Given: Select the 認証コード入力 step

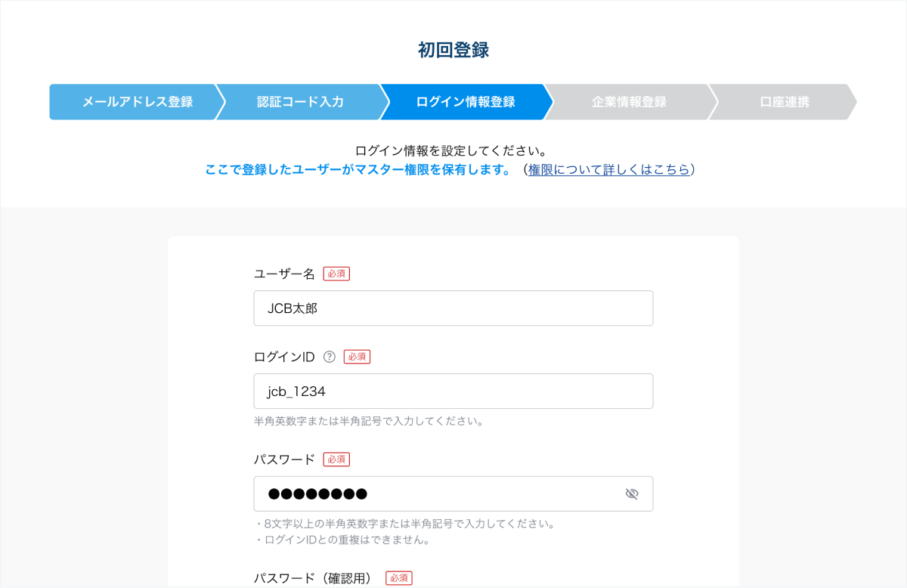Looking at the screenshot, I should coord(300,102).
